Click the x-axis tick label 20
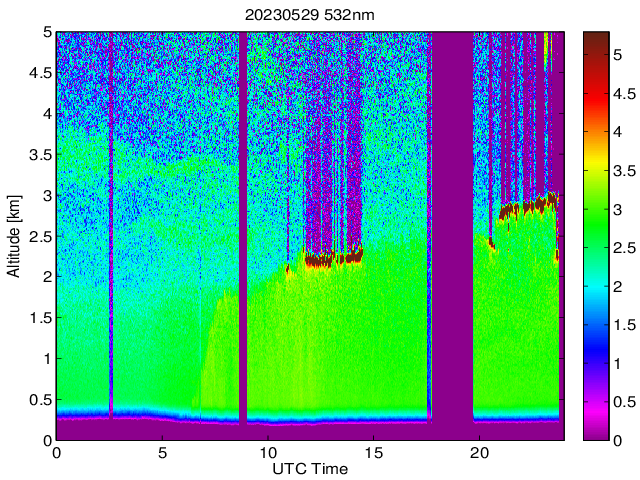 click(479, 452)
